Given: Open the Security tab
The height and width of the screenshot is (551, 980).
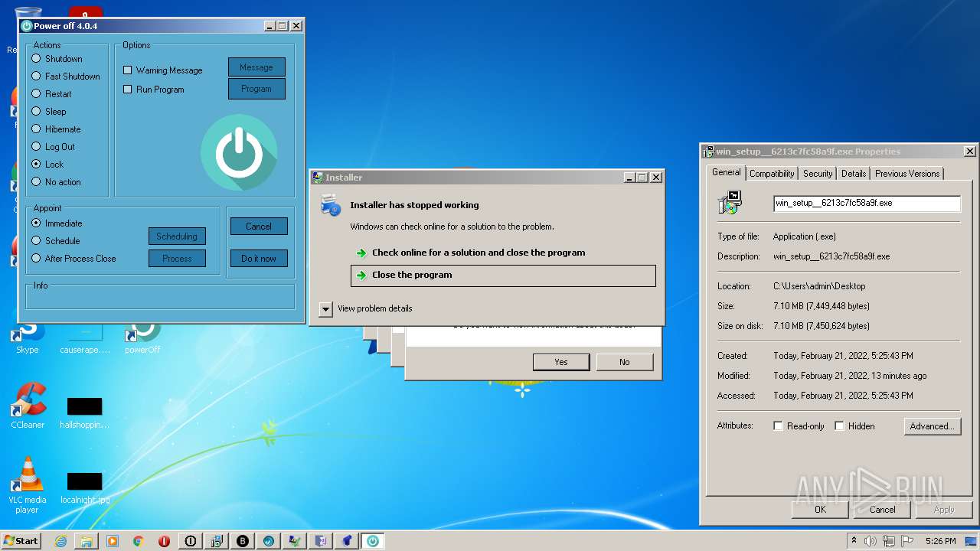Looking at the screenshot, I should (818, 174).
